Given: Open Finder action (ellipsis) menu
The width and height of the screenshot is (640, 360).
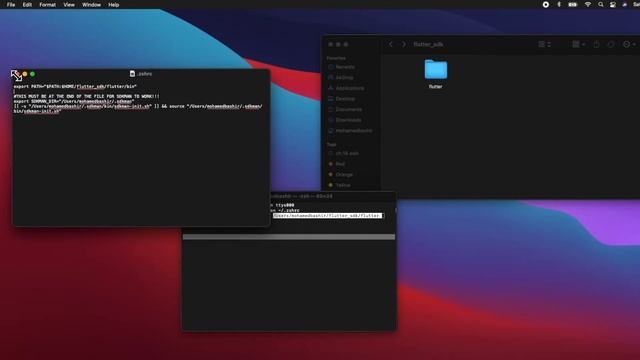Looking at the screenshot, I should [x=629, y=44].
